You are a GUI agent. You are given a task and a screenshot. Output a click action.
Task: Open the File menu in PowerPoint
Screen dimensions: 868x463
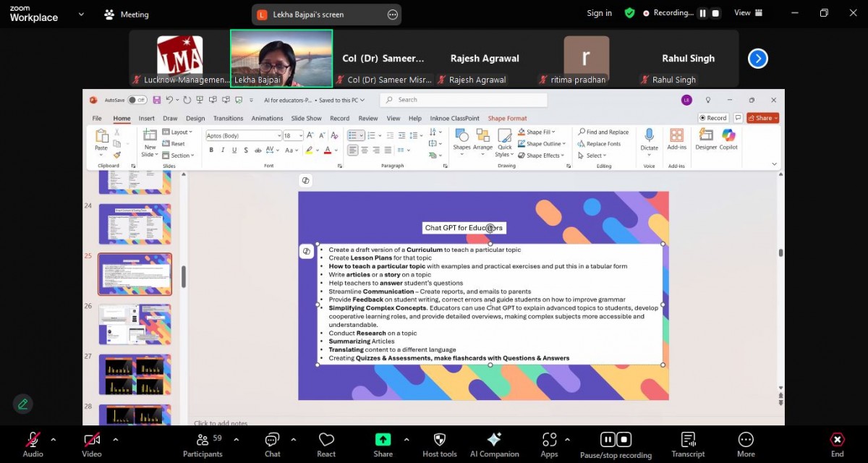(x=97, y=118)
